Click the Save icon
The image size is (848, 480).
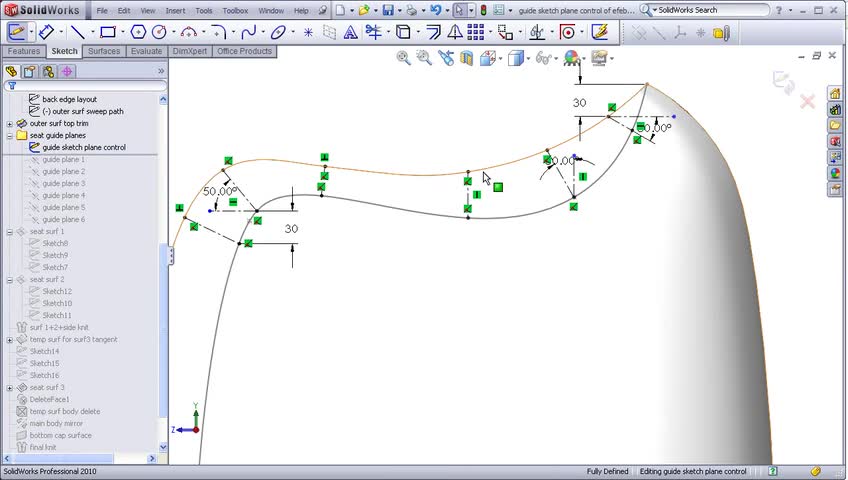[x=388, y=10]
